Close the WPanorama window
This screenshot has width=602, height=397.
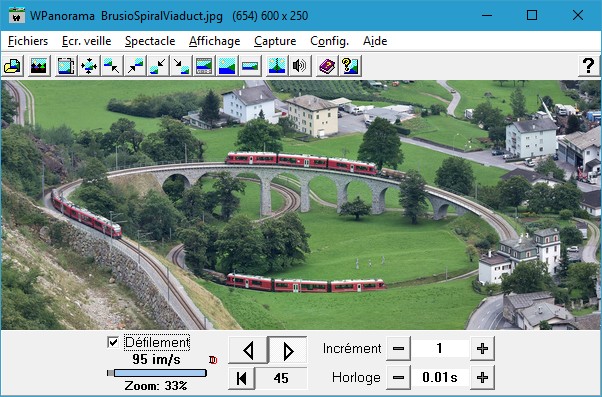pos(578,15)
